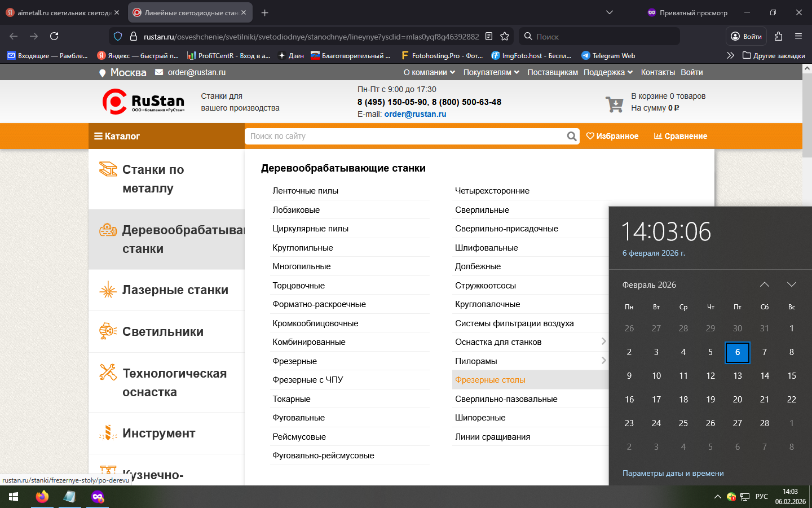812x508 pixels.
Task: Click the RuStan logo
Action: pos(143,102)
